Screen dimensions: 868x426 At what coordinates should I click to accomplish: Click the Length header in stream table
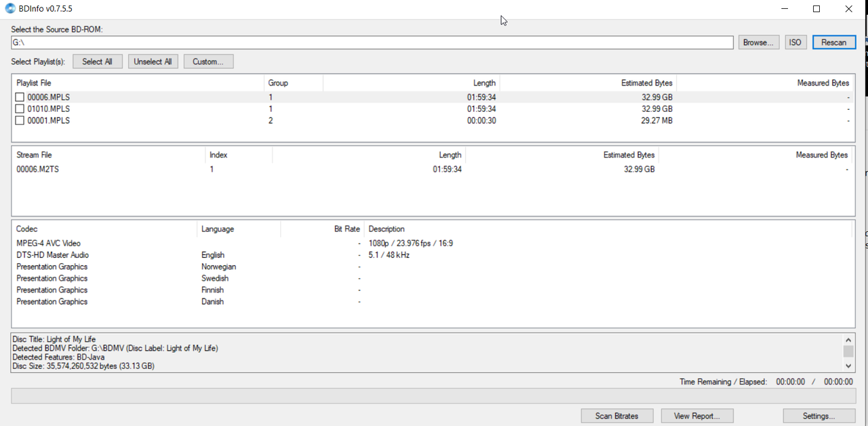(450, 155)
